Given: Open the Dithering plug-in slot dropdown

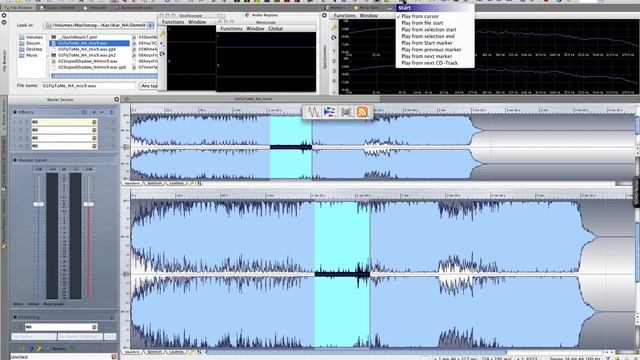Looking at the screenshot, I should pos(94,327).
